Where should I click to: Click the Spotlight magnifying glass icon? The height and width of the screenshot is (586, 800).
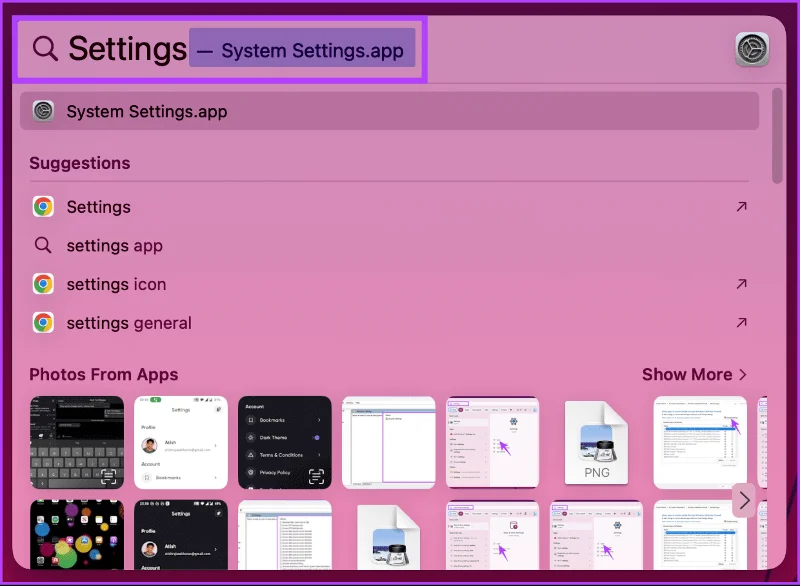[45, 48]
